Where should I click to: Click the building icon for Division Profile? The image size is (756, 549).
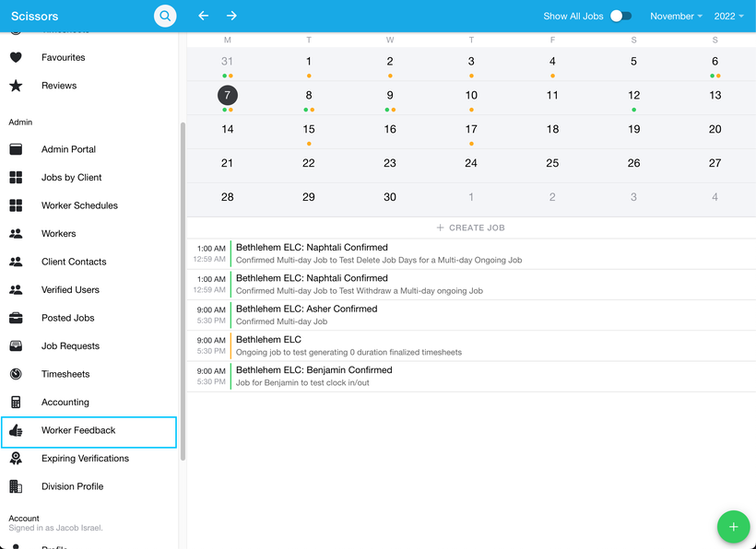coord(16,486)
